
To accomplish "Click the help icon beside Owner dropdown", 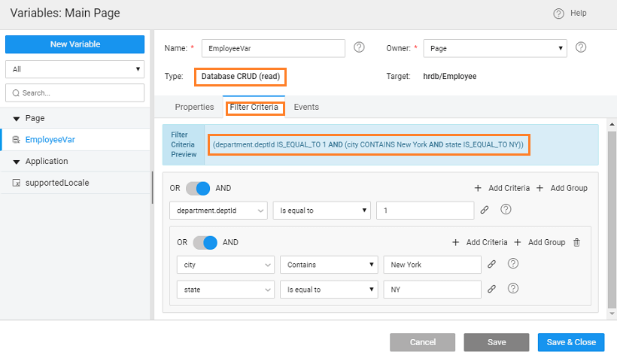I will pyautogui.click(x=581, y=47).
